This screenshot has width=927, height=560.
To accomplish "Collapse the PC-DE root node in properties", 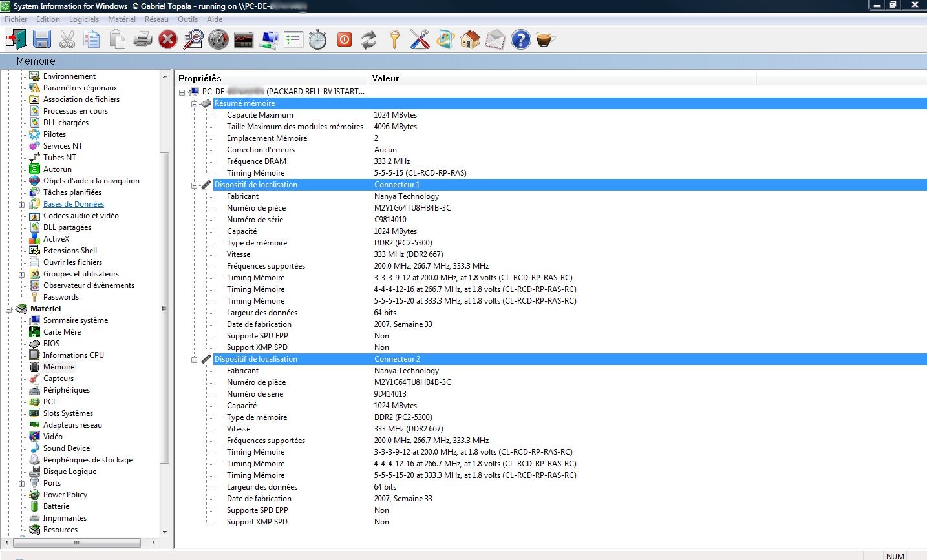I will click(x=182, y=92).
